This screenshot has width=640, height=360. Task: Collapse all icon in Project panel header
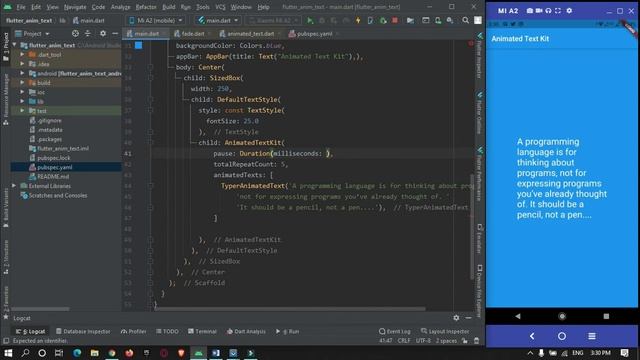pos(88,33)
